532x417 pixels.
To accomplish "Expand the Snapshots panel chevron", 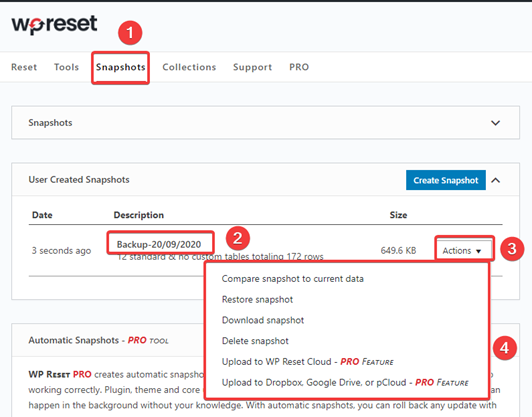I will coord(495,123).
